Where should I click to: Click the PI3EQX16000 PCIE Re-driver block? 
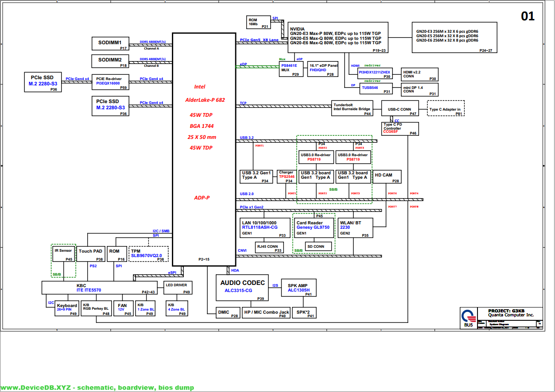point(110,82)
